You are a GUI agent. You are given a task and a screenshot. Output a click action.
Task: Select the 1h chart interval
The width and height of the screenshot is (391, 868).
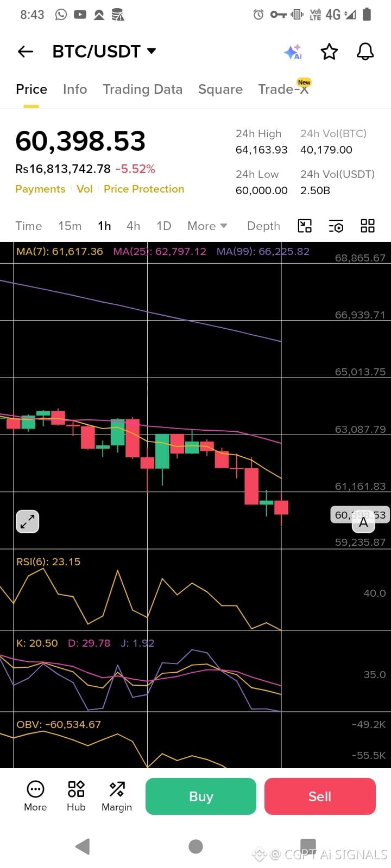coord(104,226)
